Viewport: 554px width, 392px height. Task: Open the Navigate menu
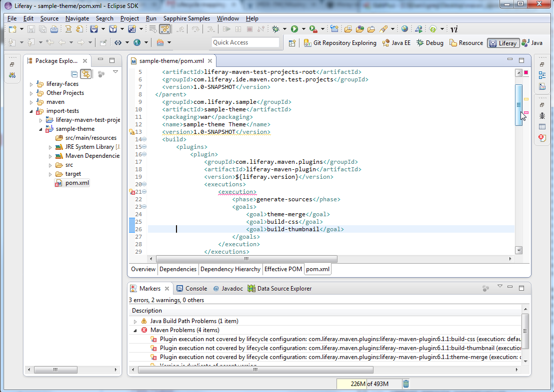click(x=77, y=18)
